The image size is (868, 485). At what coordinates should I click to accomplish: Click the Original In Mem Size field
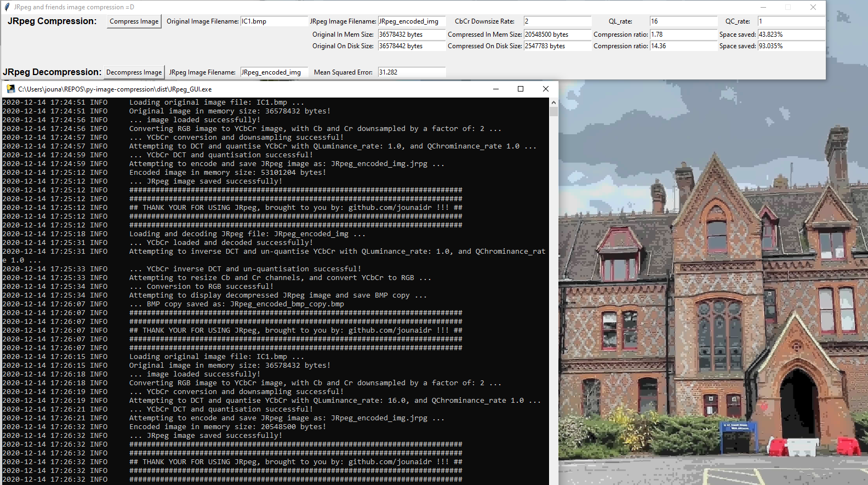coord(411,35)
